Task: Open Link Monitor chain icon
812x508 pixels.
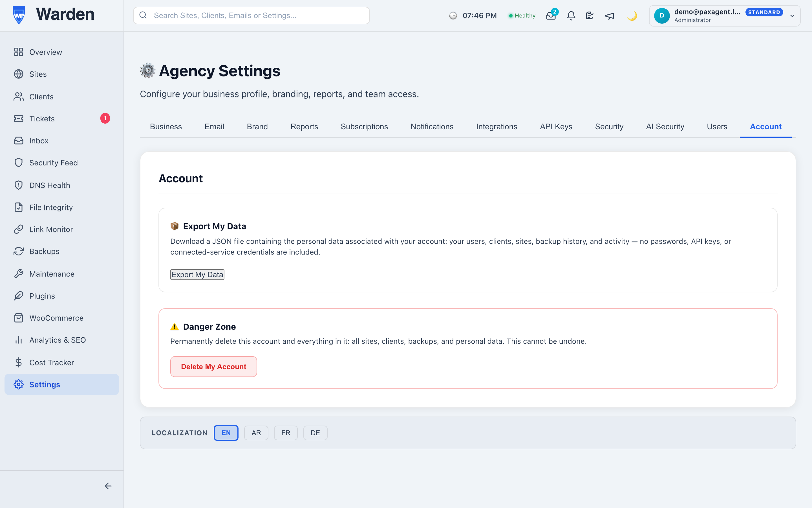Action: [18, 229]
